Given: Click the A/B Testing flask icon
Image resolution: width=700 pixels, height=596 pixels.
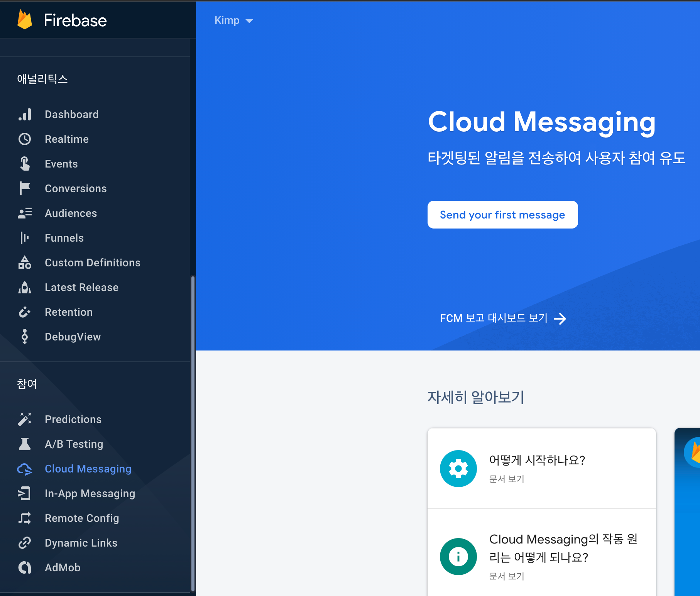Looking at the screenshot, I should click(x=25, y=444).
